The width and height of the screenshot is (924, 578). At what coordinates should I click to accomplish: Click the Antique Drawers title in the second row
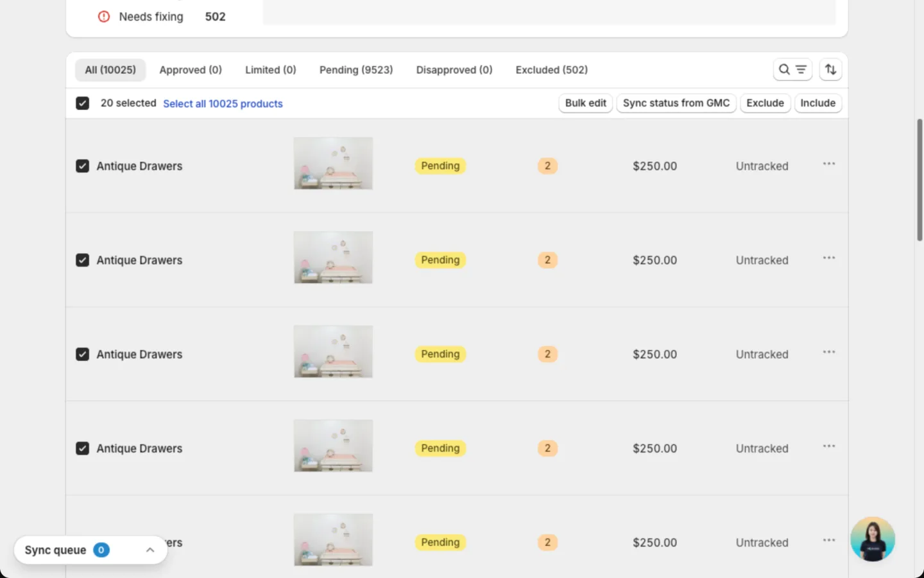pyautogui.click(x=139, y=260)
